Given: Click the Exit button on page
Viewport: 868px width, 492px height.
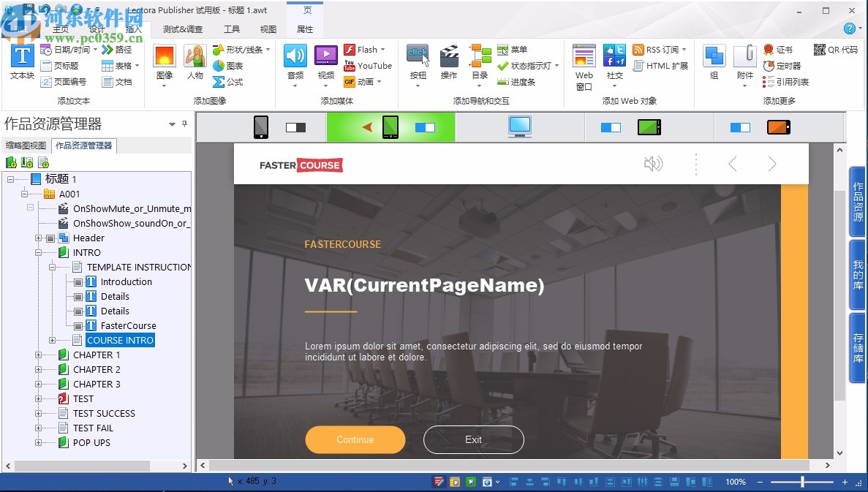Looking at the screenshot, I should click(473, 439).
